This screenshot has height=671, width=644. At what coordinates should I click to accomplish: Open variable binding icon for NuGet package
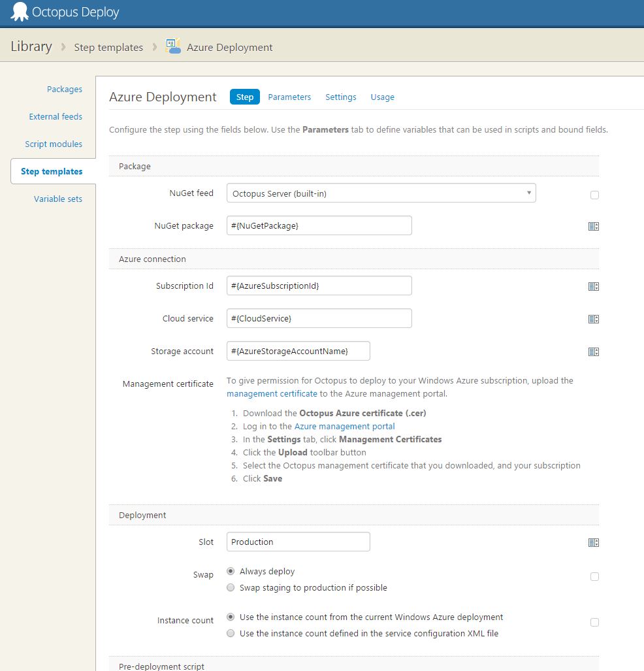pyautogui.click(x=594, y=226)
